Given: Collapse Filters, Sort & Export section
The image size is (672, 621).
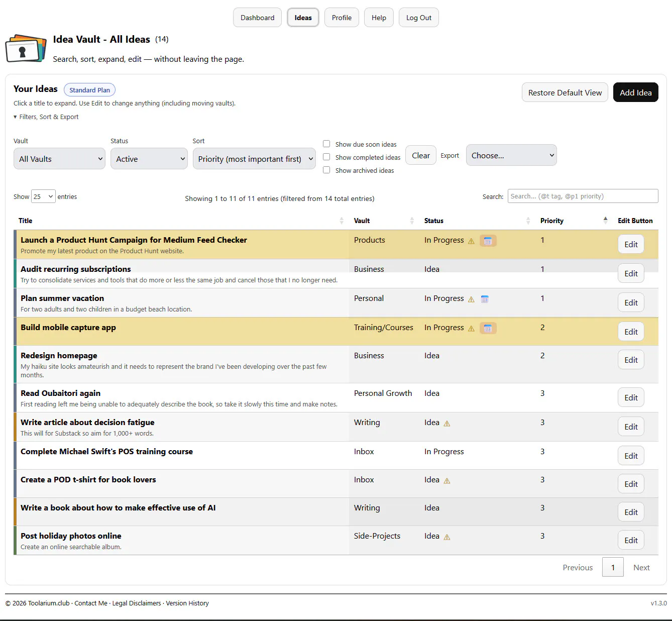Looking at the screenshot, I should pyautogui.click(x=46, y=117).
